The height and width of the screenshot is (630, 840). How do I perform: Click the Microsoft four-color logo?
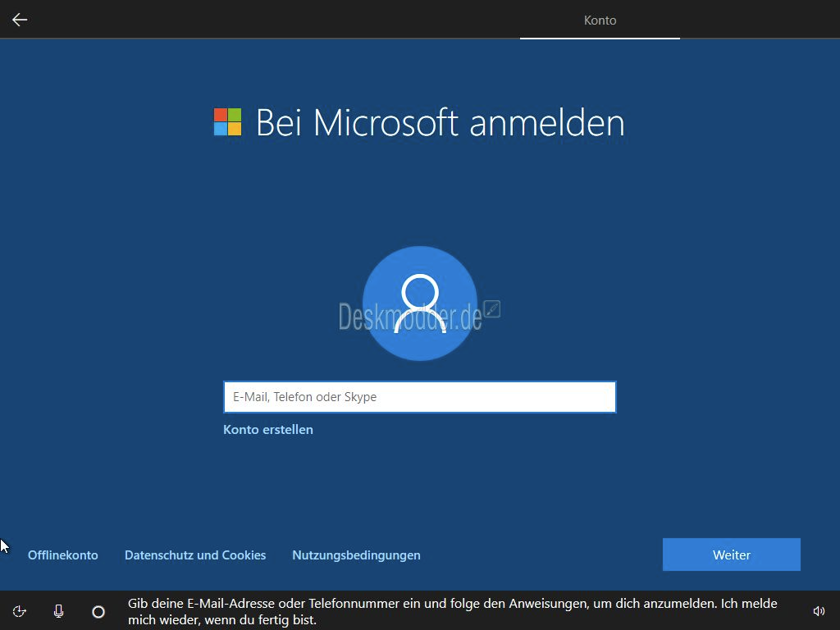pyautogui.click(x=228, y=121)
